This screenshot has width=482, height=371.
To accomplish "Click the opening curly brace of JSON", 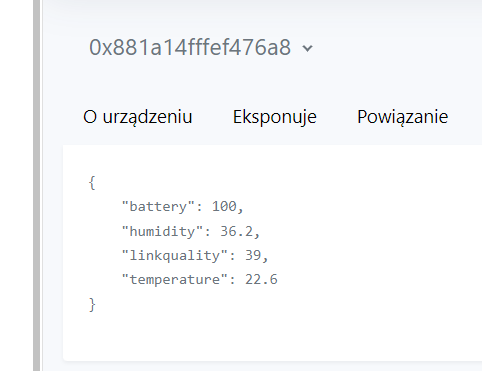I will [92, 183].
